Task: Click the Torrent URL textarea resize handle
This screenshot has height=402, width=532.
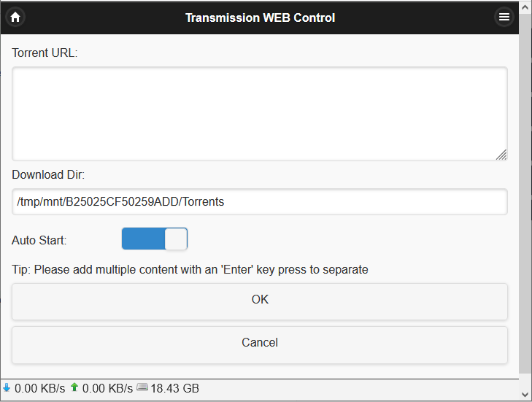Action: click(x=501, y=155)
